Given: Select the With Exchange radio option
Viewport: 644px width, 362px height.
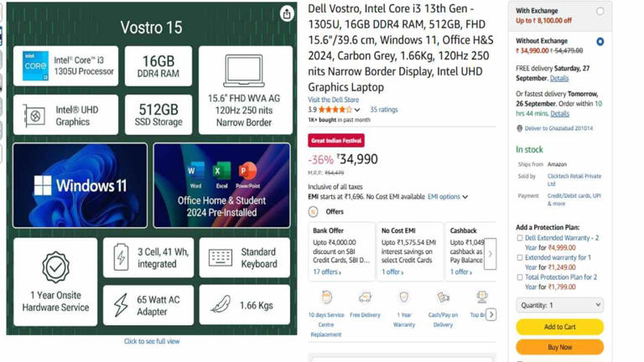Looking at the screenshot, I should pos(600,12).
